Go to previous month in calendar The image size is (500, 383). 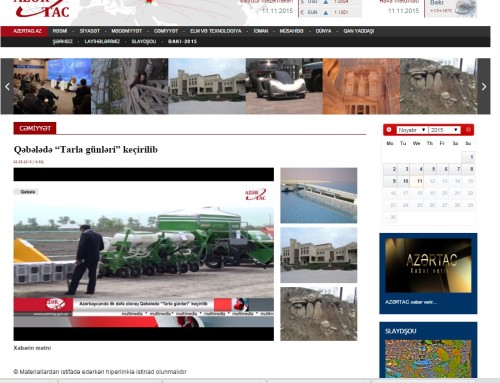pyautogui.click(x=389, y=130)
